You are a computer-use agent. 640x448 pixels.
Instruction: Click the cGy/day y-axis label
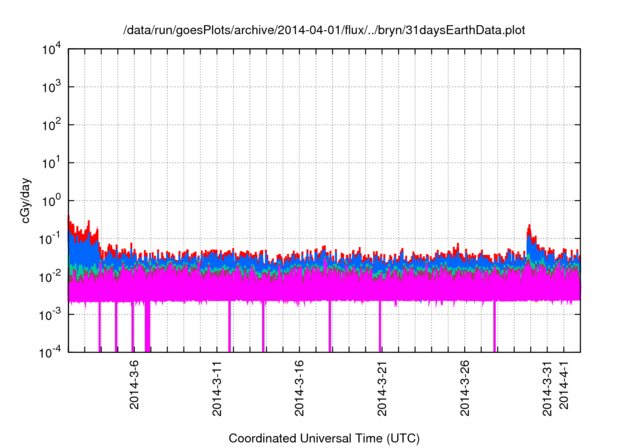pos(31,200)
